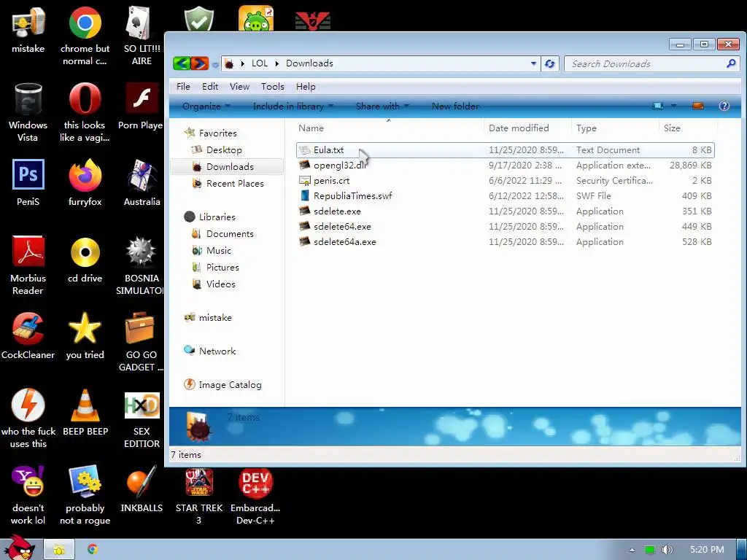Expand the 'Share with' dropdown
The height and width of the screenshot is (560, 747).
(x=382, y=106)
